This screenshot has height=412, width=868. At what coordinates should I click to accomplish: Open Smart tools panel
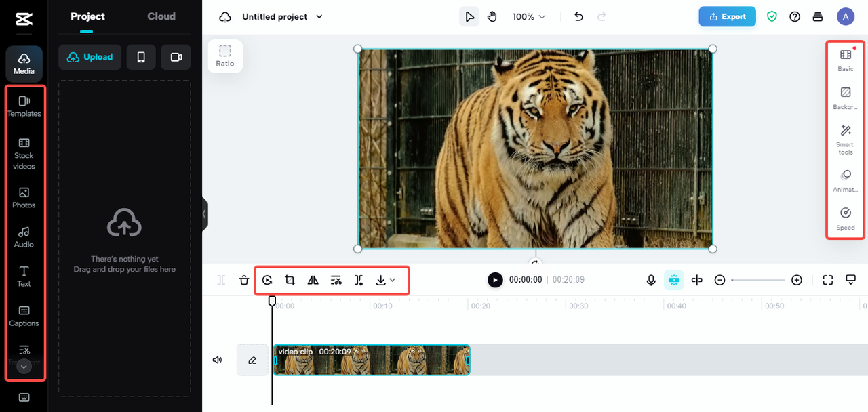846,140
